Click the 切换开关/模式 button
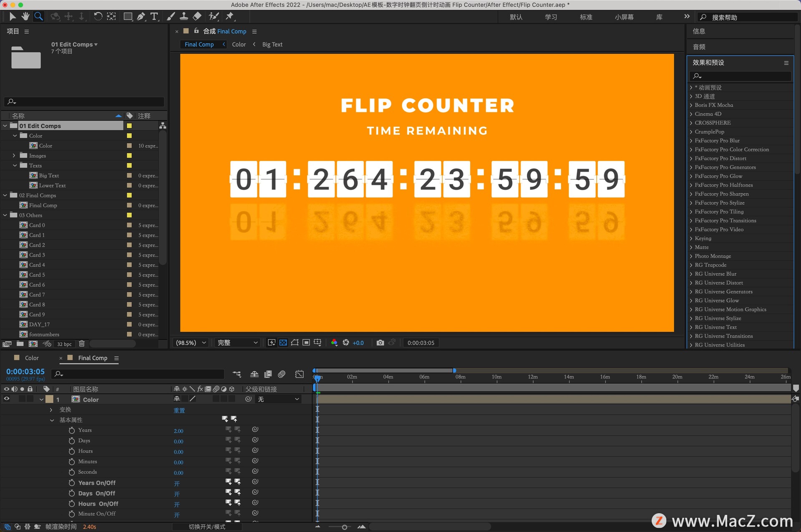 (207, 527)
